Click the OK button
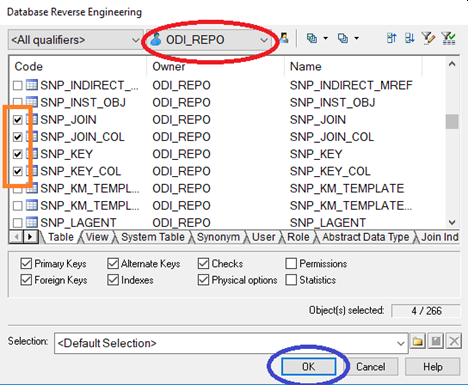The height and width of the screenshot is (385, 468). (x=308, y=367)
